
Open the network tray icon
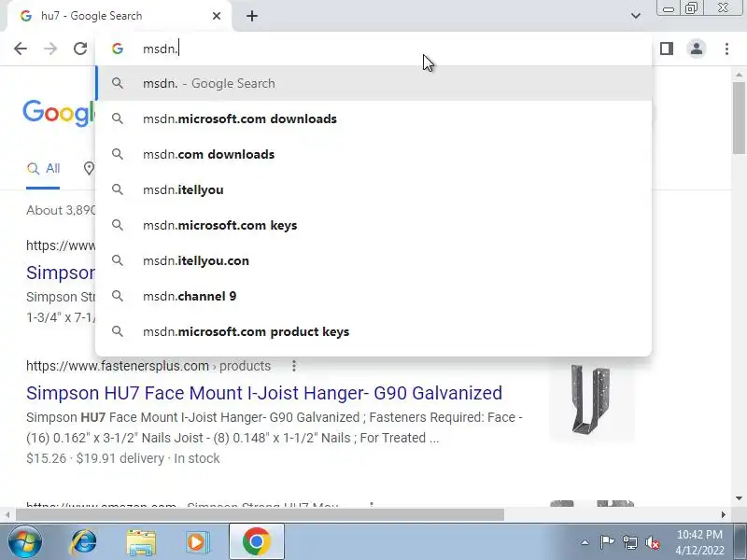[x=629, y=542]
